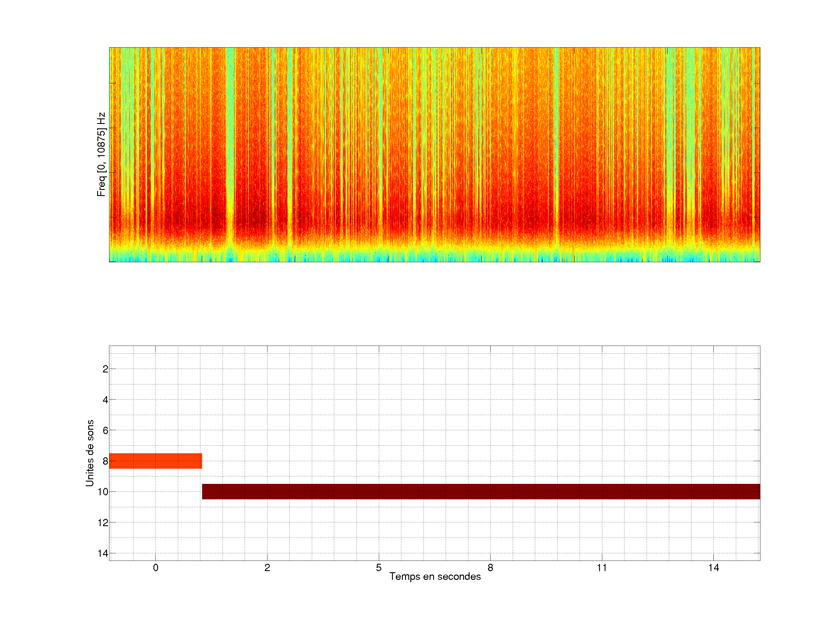Image resolution: width=840 pixels, height=630 pixels.
Task: Click the lower plot's x-axis tick label 14
Action: (713, 568)
